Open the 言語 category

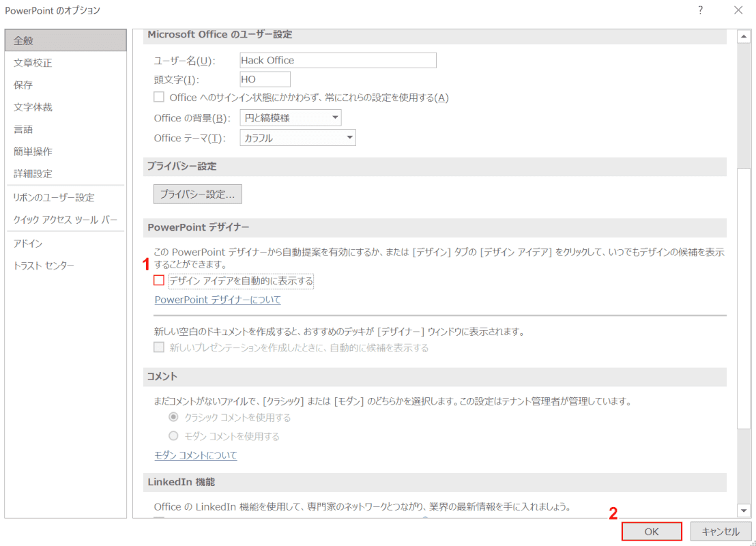[x=66, y=129]
